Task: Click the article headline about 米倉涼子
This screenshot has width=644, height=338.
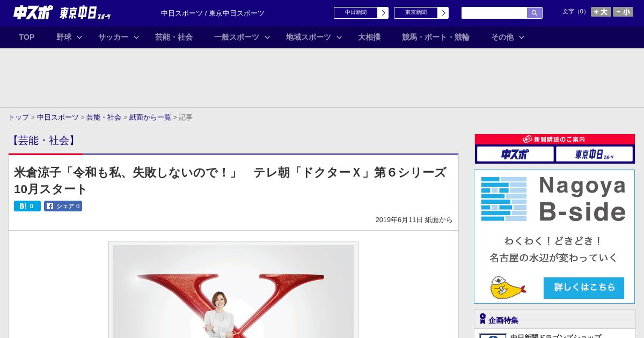Action: 230,181
